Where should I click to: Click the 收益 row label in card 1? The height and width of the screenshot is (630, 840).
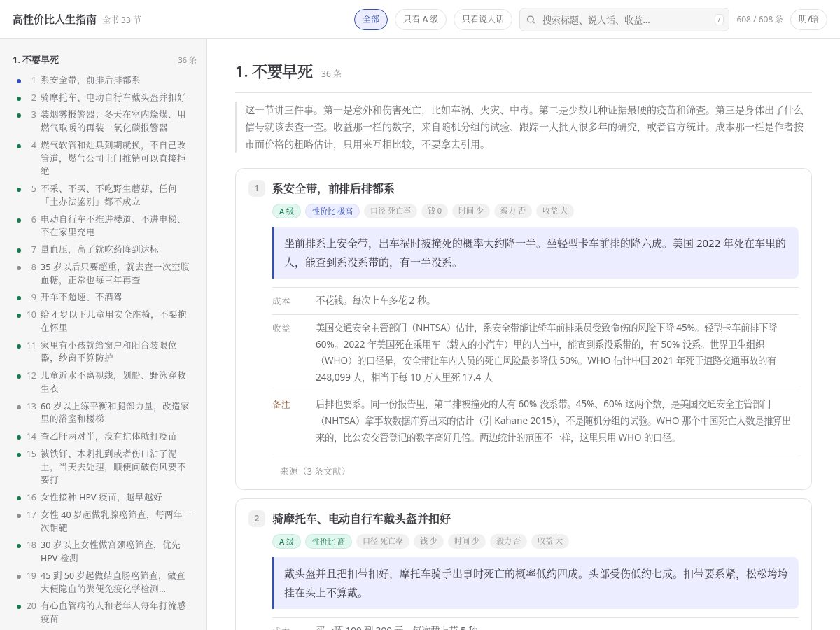[281, 328]
